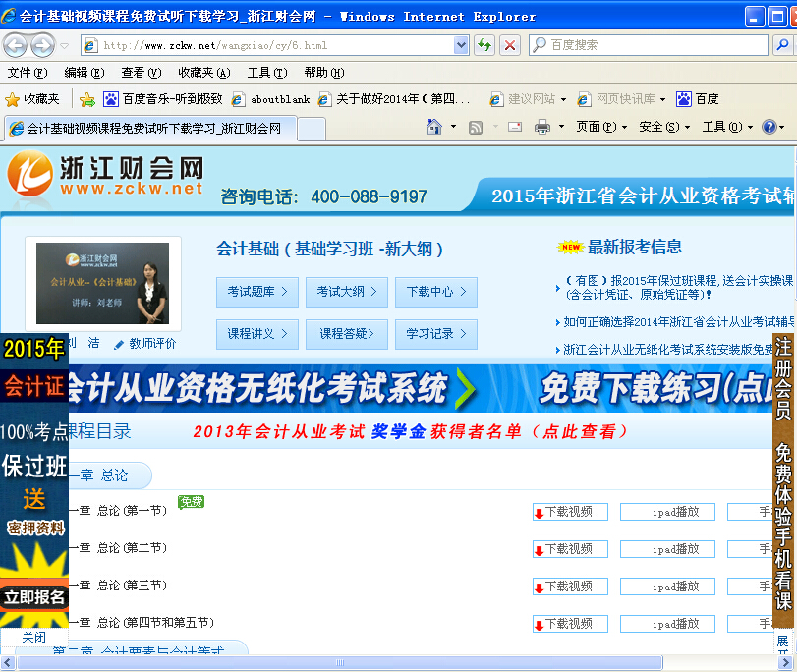The width and height of the screenshot is (797, 672).
Task: Open the 查看(V) menu
Action: point(142,73)
